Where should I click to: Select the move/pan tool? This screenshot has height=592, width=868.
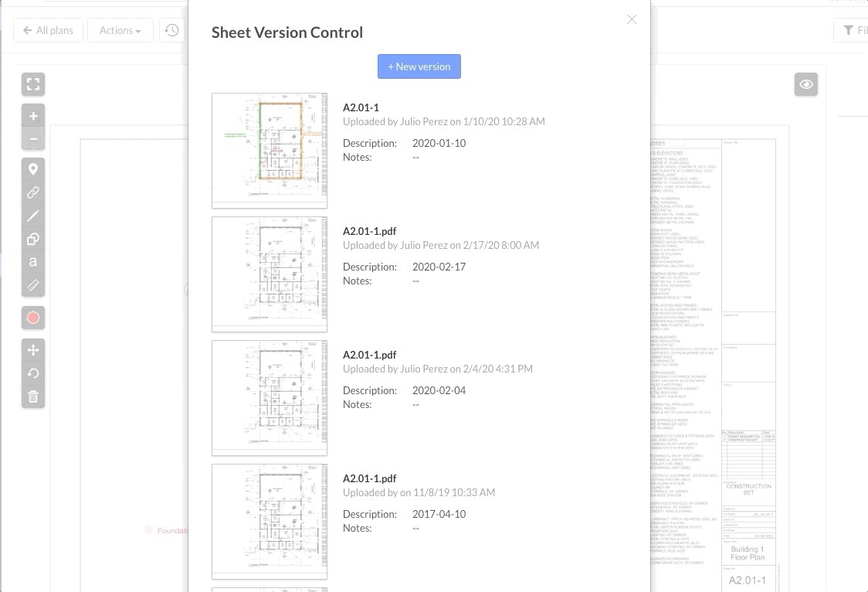pos(33,350)
